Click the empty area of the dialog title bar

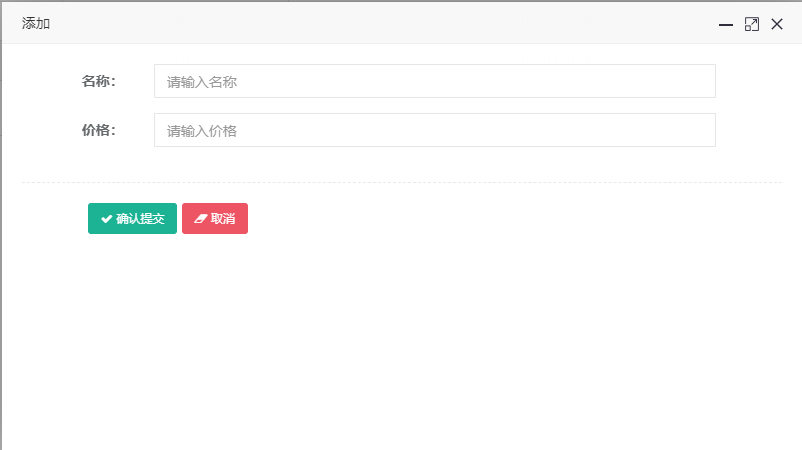click(x=384, y=24)
